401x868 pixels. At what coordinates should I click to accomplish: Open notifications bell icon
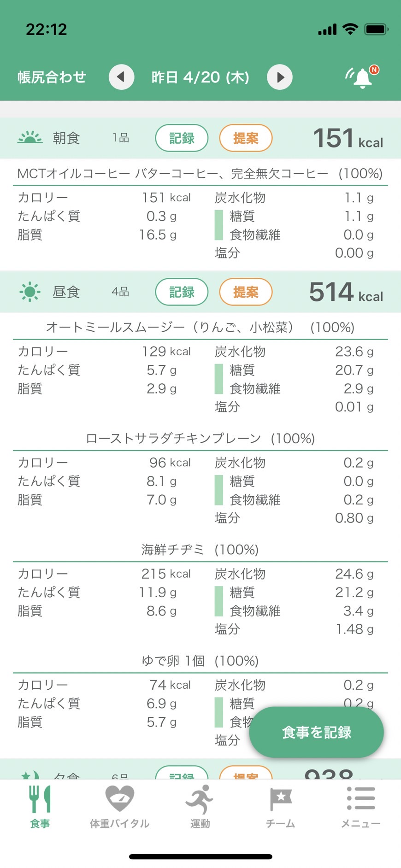[362, 77]
